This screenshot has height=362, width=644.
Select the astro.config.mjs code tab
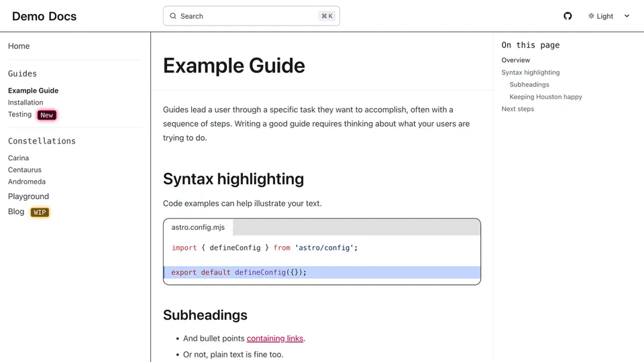pyautogui.click(x=198, y=227)
